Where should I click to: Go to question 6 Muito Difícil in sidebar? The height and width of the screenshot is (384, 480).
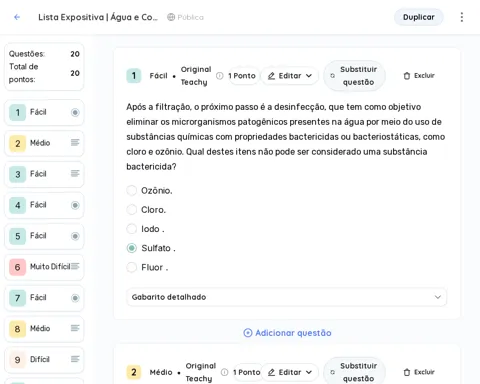44,267
